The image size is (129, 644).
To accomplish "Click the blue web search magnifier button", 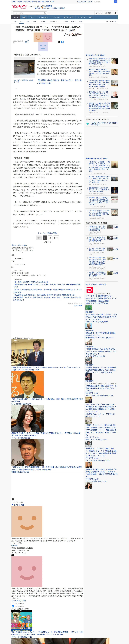I will tap(115, 2).
